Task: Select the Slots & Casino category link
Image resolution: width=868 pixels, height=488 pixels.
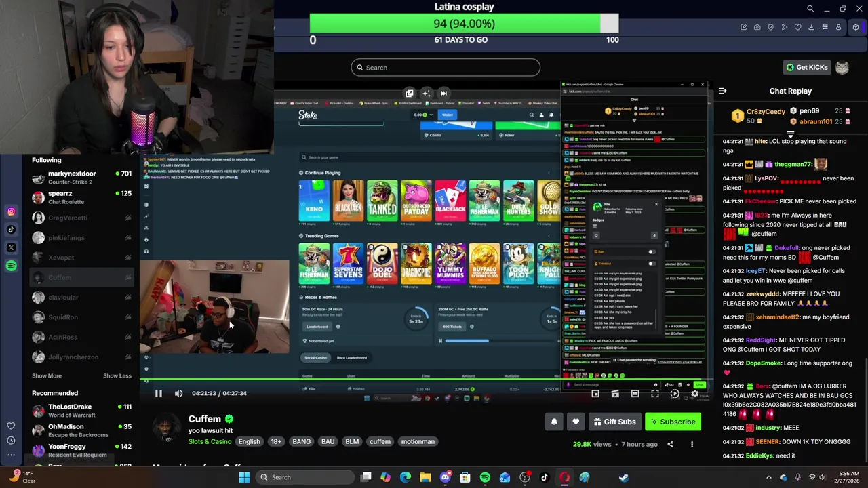Action: 210,441
